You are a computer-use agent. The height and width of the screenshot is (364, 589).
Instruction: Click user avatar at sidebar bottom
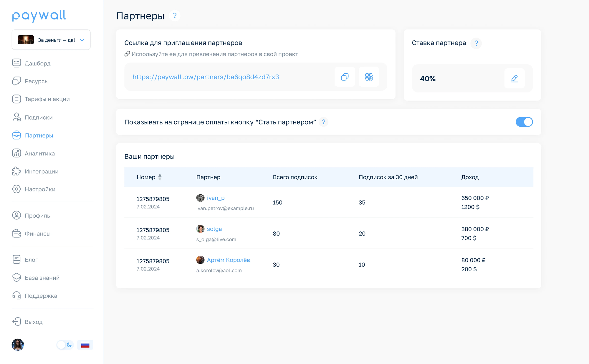click(x=18, y=345)
